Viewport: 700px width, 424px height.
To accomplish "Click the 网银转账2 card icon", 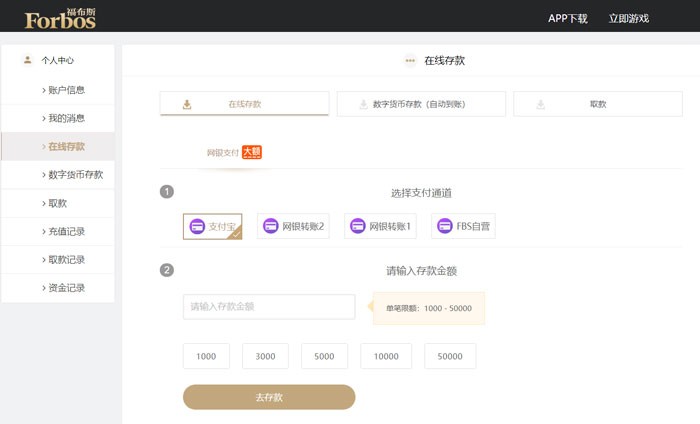I will (271, 226).
